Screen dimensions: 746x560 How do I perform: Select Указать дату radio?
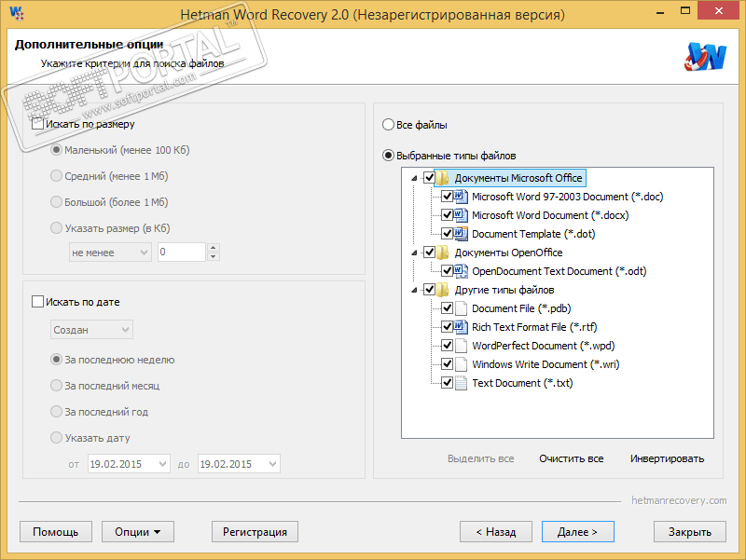(56, 437)
